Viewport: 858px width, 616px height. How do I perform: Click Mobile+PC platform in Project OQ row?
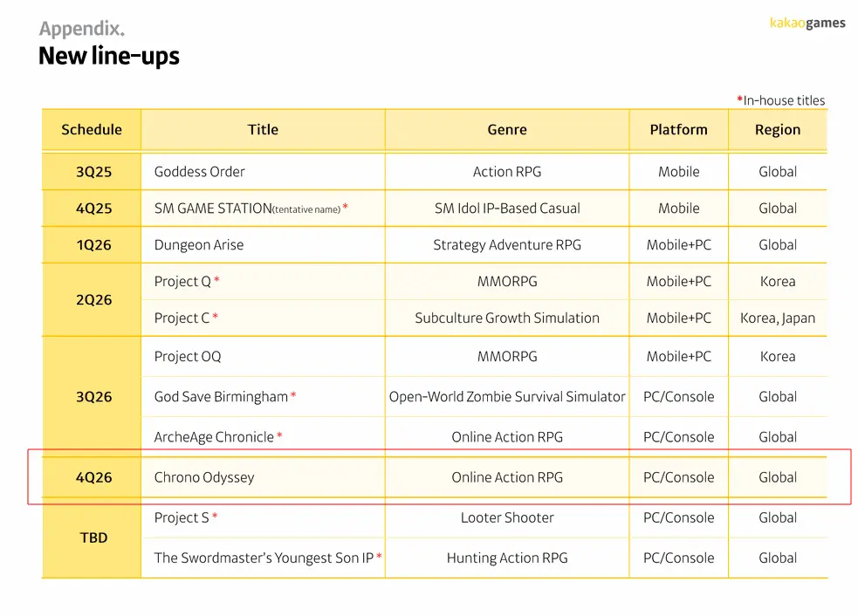pyautogui.click(x=678, y=357)
